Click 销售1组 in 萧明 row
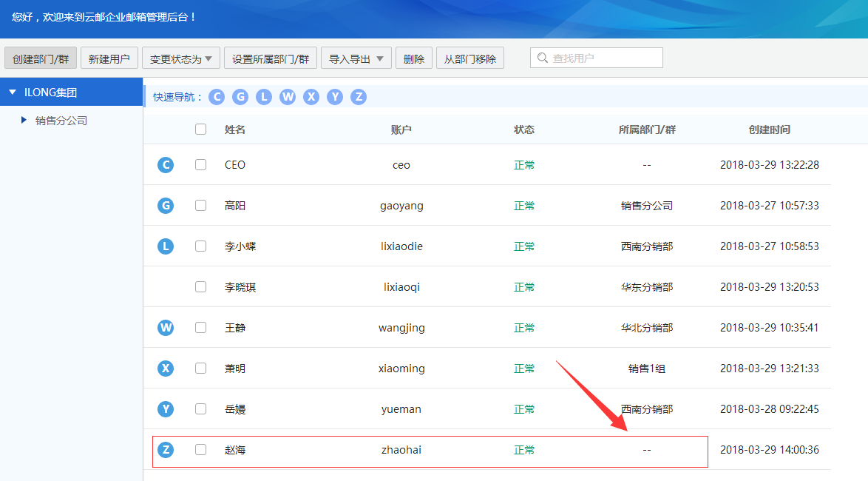The width and height of the screenshot is (868, 481). click(x=647, y=369)
